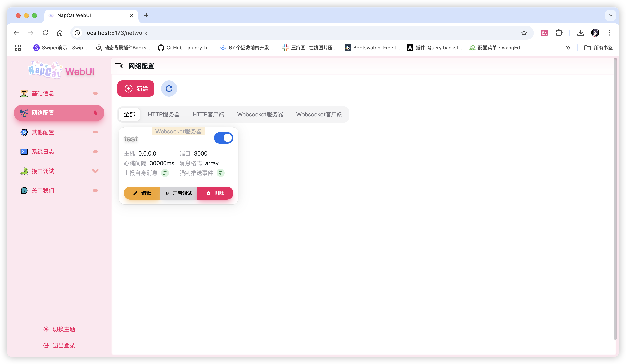Click the 网络配置 antenna icon
This screenshot has height=364, width=626.
[24, 113]
